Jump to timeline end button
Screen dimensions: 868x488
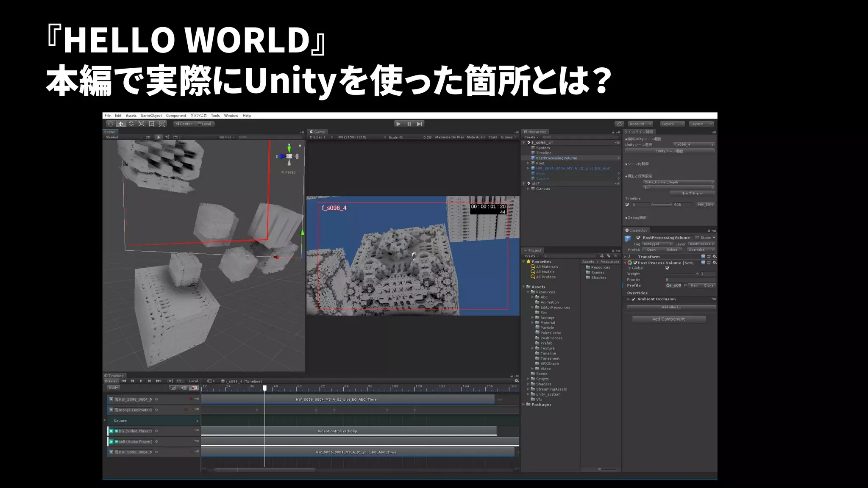159,381
